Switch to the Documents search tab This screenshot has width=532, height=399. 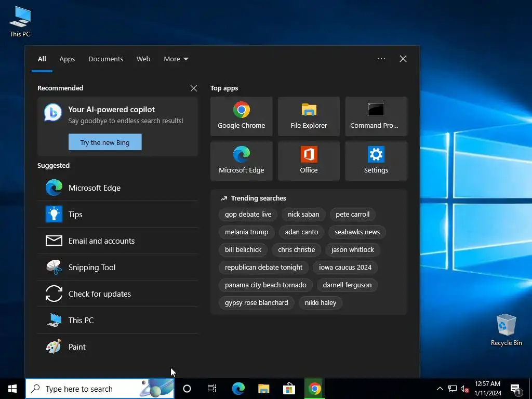click(x=105, y=59)
